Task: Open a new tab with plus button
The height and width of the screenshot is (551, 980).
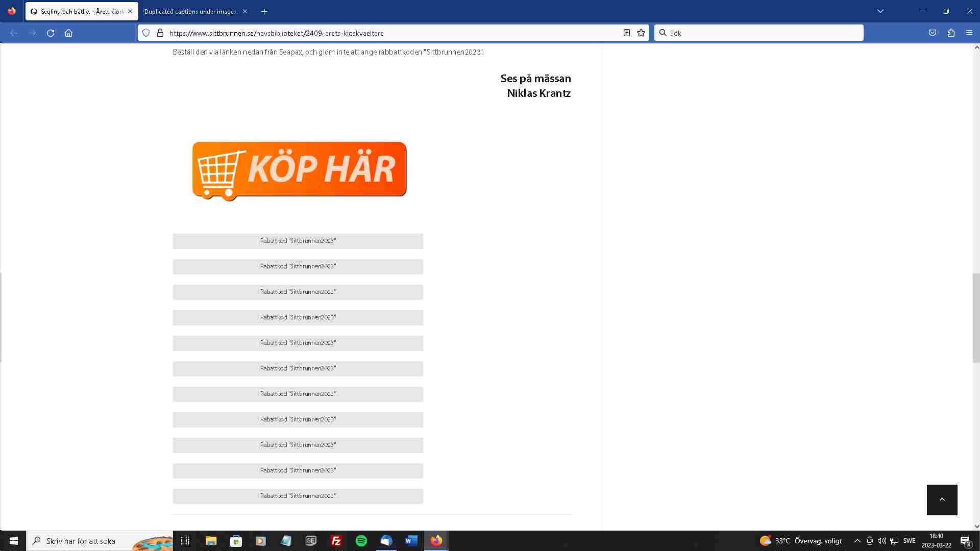Action: tap(264, 11)
